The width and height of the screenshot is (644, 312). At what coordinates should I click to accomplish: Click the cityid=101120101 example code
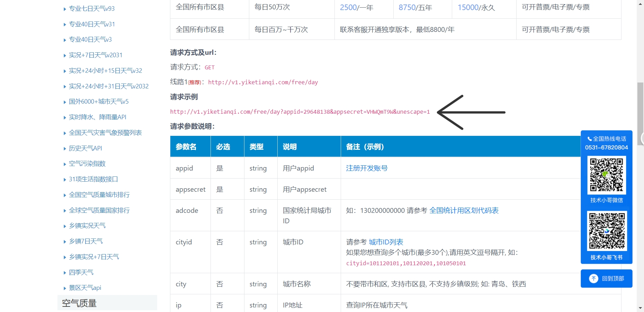pos(406,263)
